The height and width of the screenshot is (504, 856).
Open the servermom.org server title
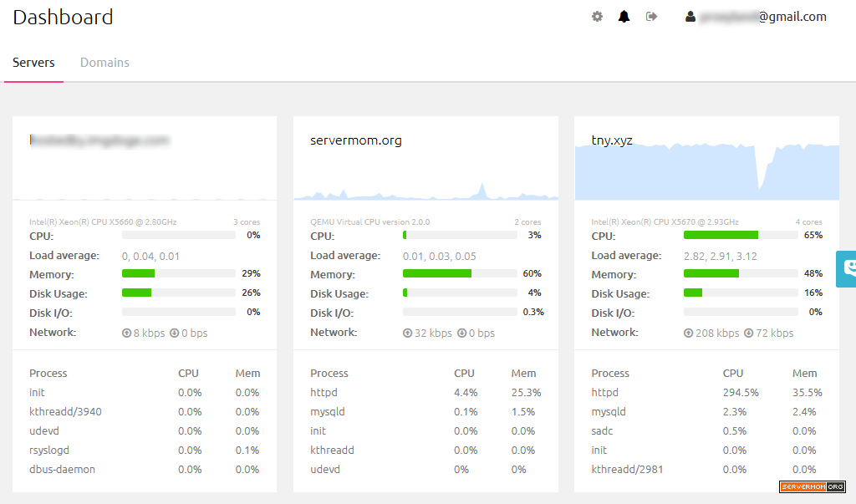pos(356,140)
